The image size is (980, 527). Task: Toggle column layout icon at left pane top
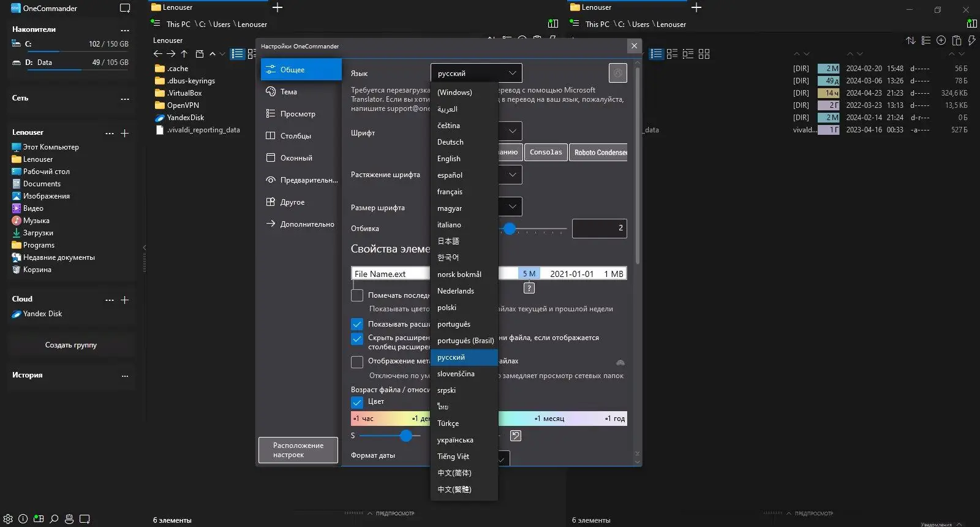(553, 24)
